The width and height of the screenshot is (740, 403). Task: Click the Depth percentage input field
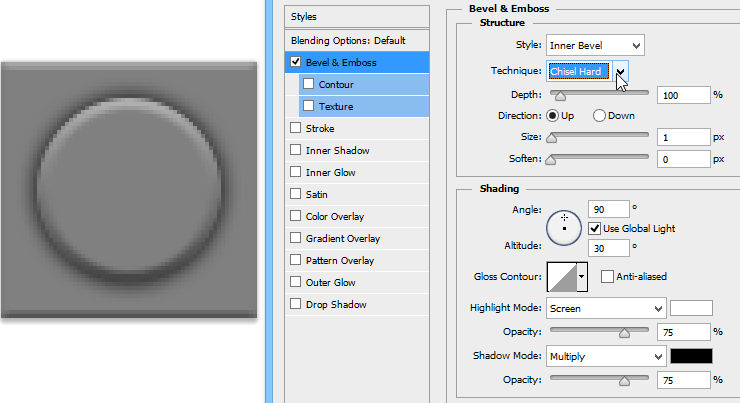[682, 95]
